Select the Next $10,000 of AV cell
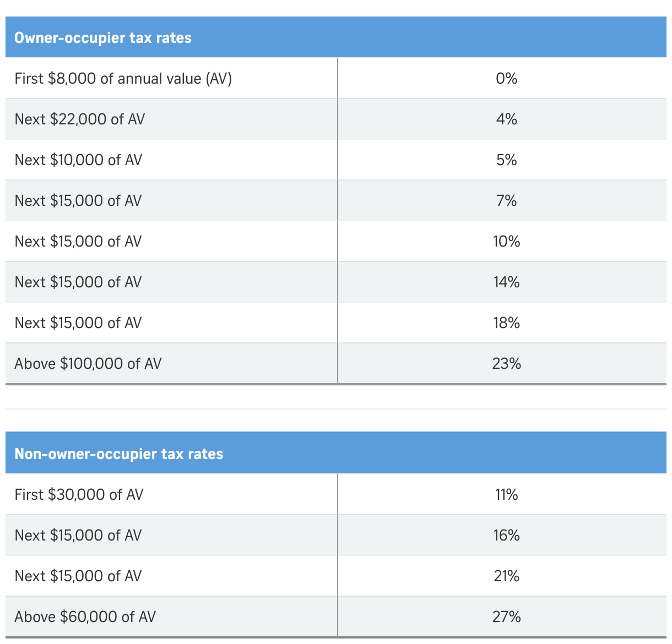This screenshot has height=644, width=672. [78, 160]
